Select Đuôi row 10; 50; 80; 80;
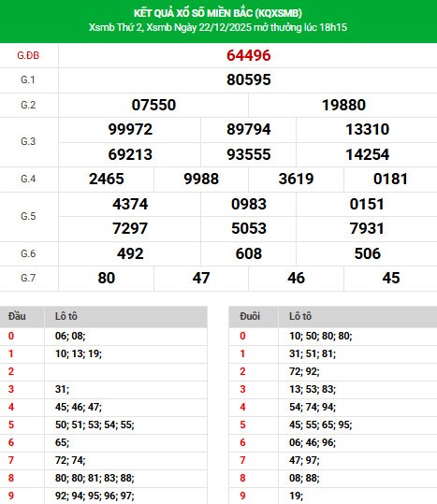 (333, 337)
